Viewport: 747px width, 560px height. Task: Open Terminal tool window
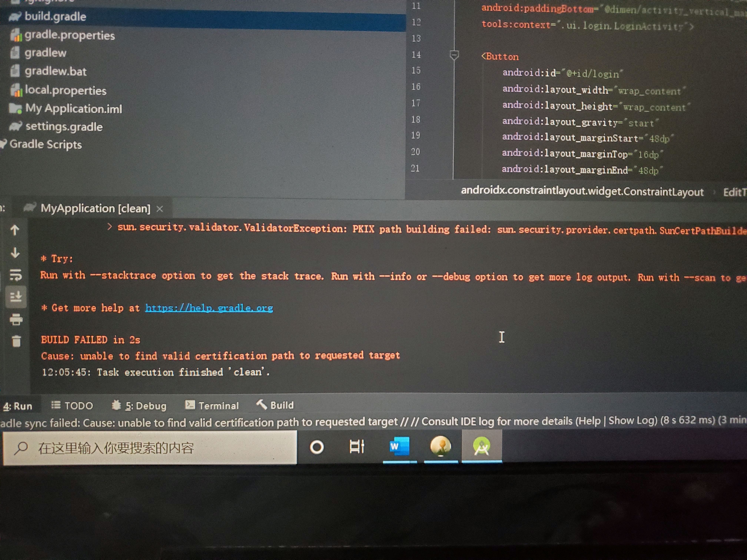click(x=212, y=405)
